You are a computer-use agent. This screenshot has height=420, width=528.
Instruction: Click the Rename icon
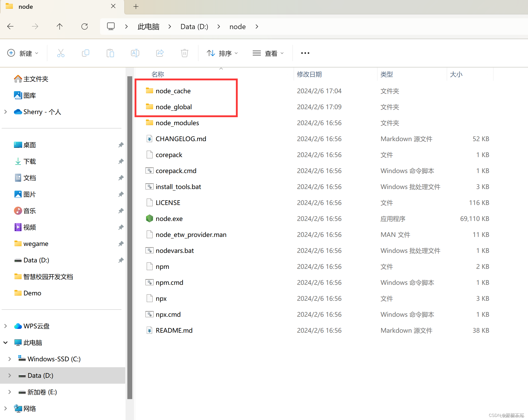pyautogui.click(x=135, y=53)
